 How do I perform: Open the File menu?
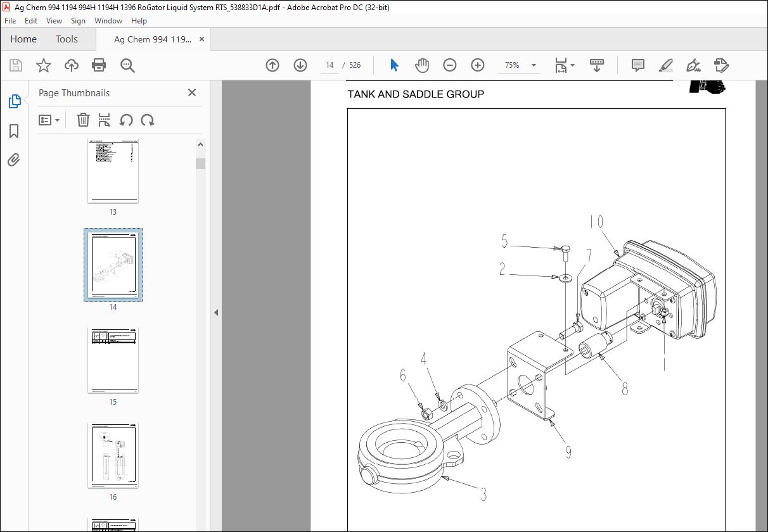(10, 21)
